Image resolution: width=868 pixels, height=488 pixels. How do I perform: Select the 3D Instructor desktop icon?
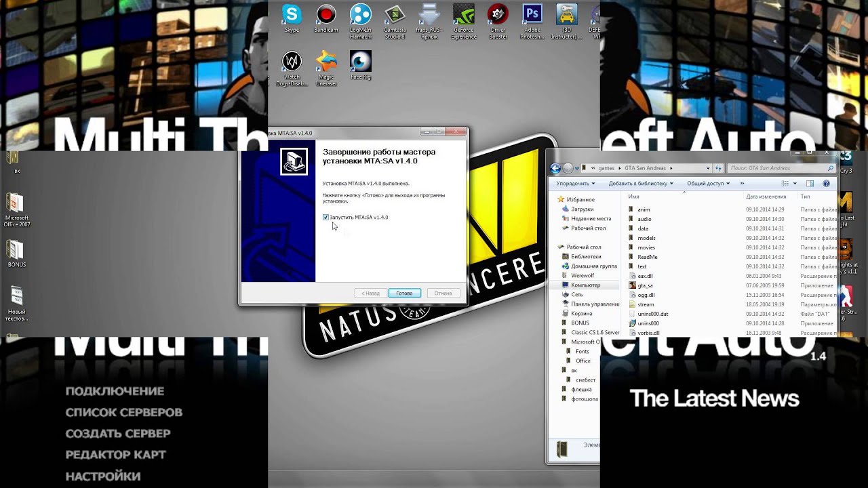(566, 22)
